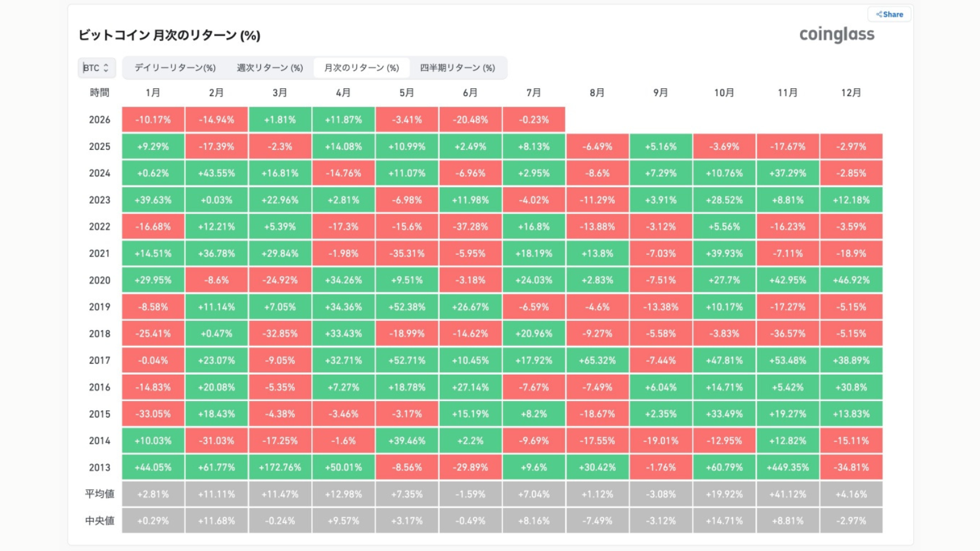Click the -13.38% cell in 2019 row
Image resolution: width=980 pixels, height=551 pixels.
pos(661,307)
